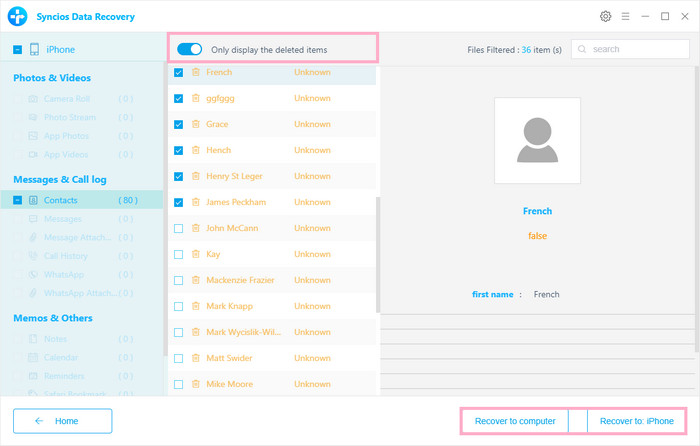
Task: Select the James Peckham contact row
Action: (x=272, y=202)
